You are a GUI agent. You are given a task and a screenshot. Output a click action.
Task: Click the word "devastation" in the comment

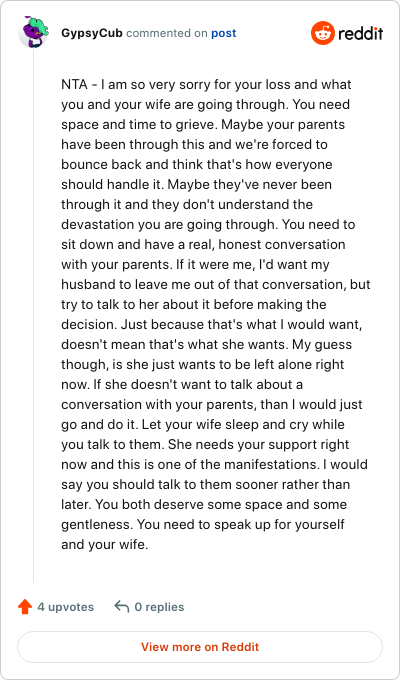[98, 225]
